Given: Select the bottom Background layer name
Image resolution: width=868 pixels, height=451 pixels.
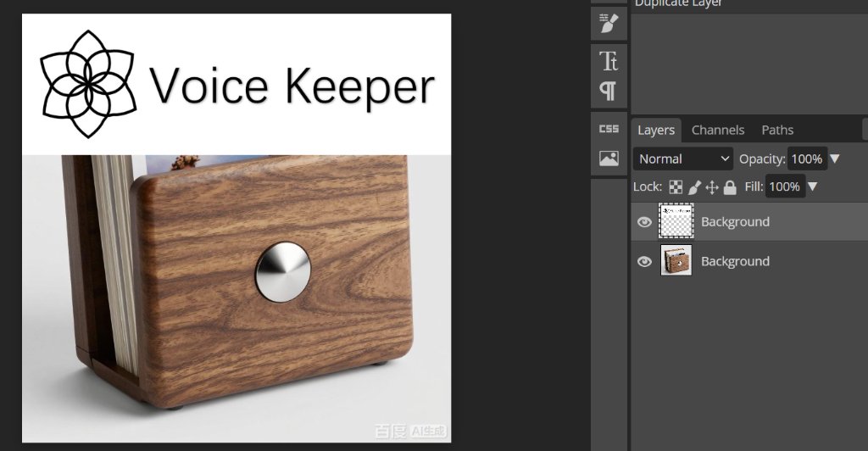Looking at the screenshot, I should pyautogui.click(x=735, y=261).
